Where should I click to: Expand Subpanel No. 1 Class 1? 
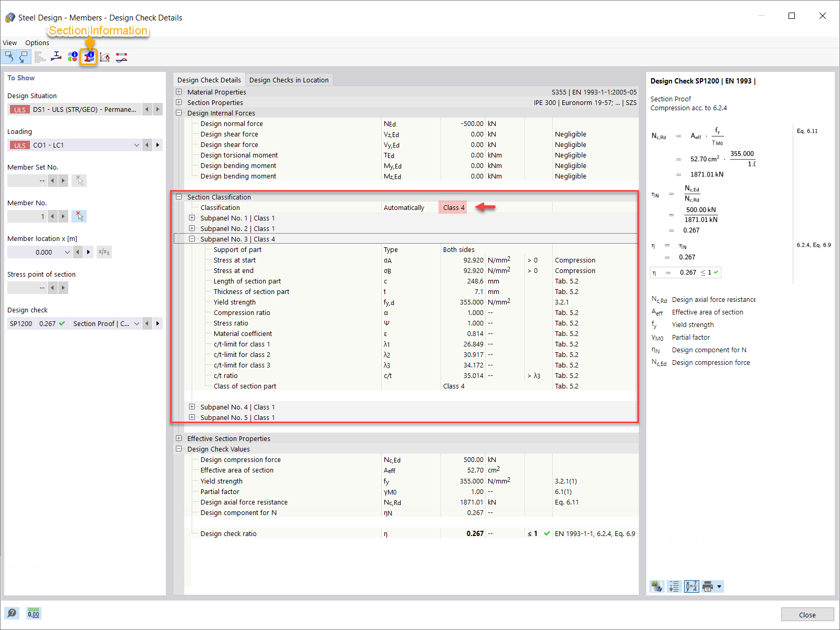[192, 218]
